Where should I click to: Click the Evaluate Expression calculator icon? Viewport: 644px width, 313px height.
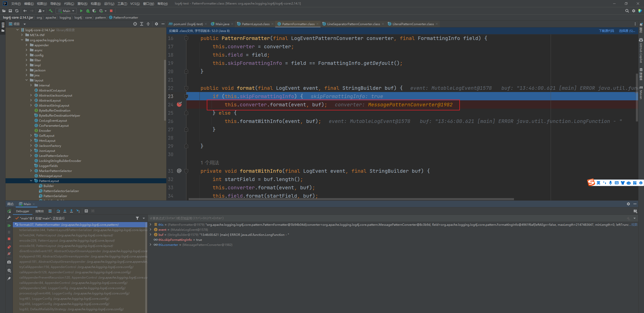pyautogui.click(x=86, y=211)
